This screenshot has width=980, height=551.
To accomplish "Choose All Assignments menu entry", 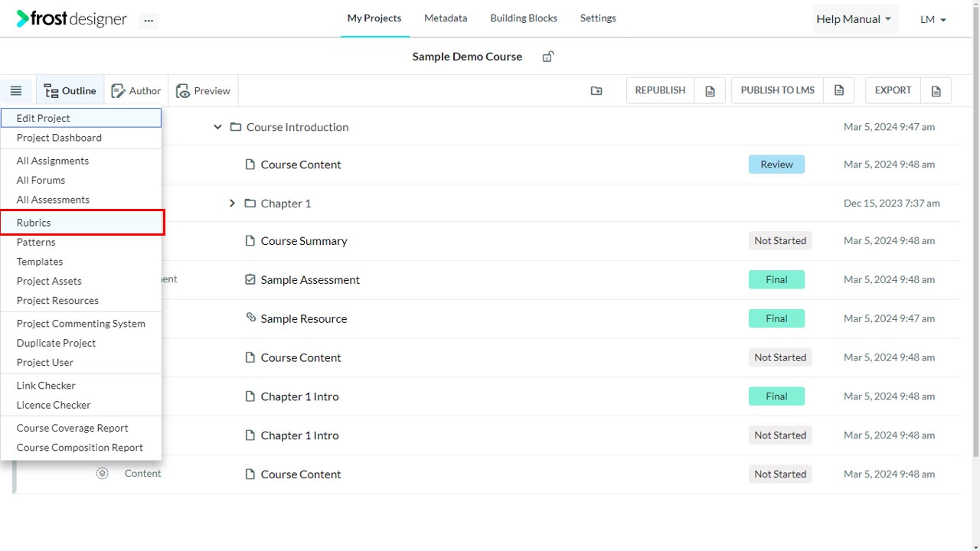I will tap(81, 161).
